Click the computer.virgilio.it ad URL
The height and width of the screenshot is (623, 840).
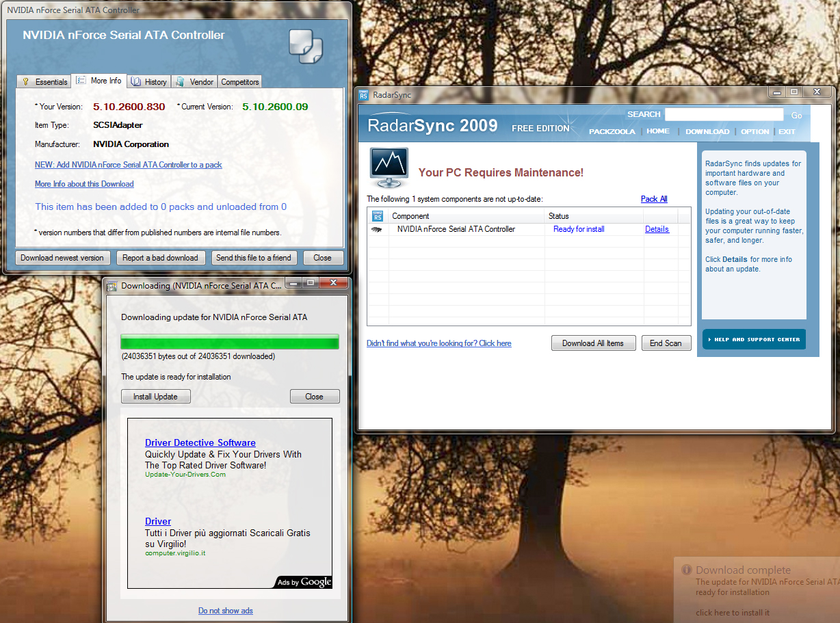pos(175,553)
